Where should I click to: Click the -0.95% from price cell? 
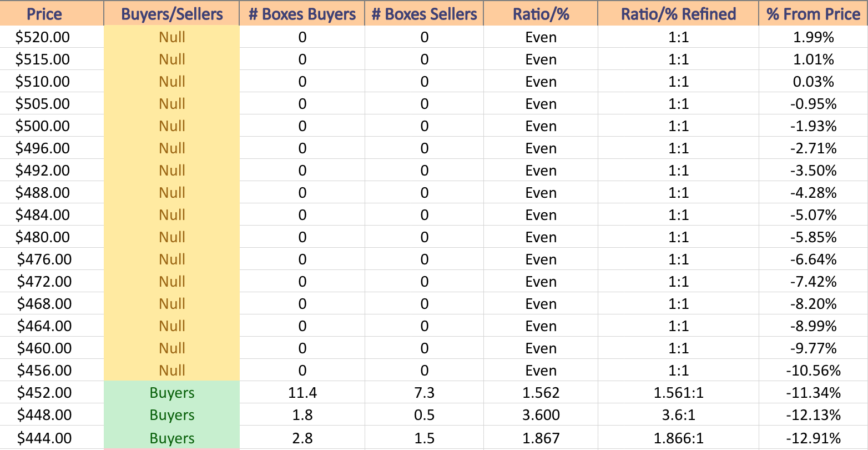(x=814, y=104)
